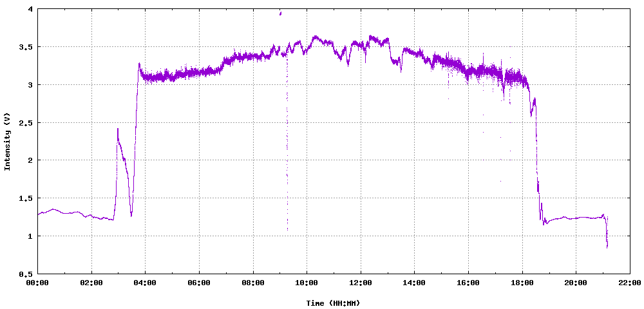Image resolution: width=644 pixels, height=309 pixels.
Task: Click the 20:00 time axis label
Action: coord(576,283)
